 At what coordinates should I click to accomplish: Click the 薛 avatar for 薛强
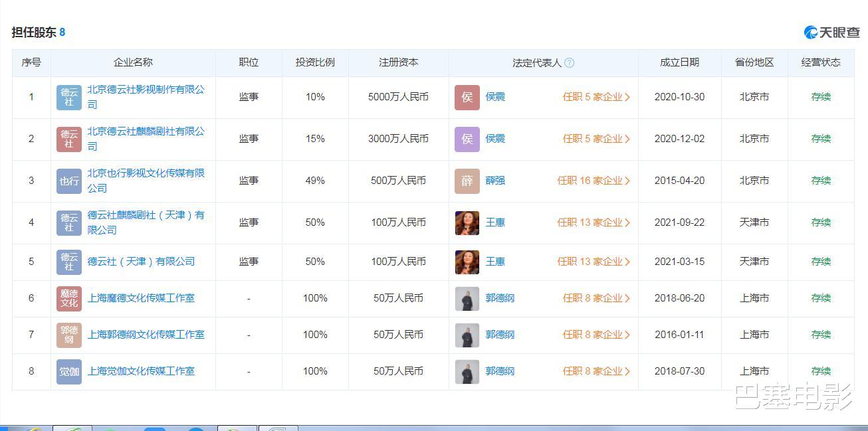pyautogui.click(x=467, y=181)
